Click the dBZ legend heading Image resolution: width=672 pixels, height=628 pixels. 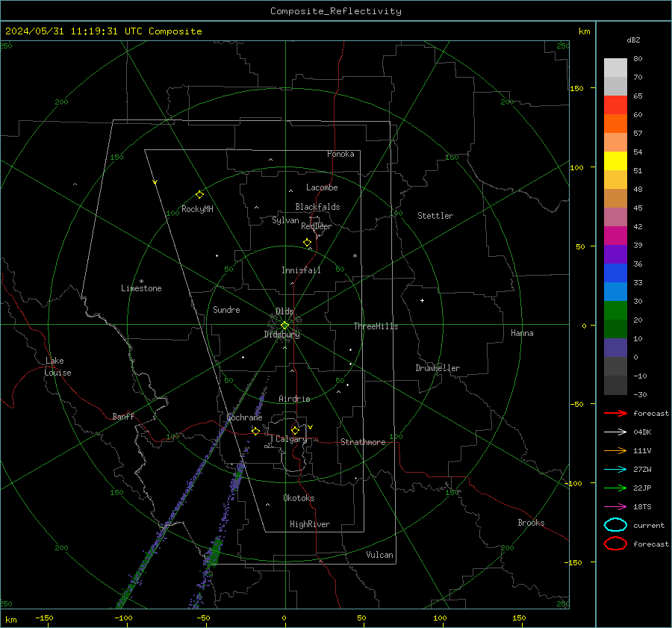click(x=633, y=40)
